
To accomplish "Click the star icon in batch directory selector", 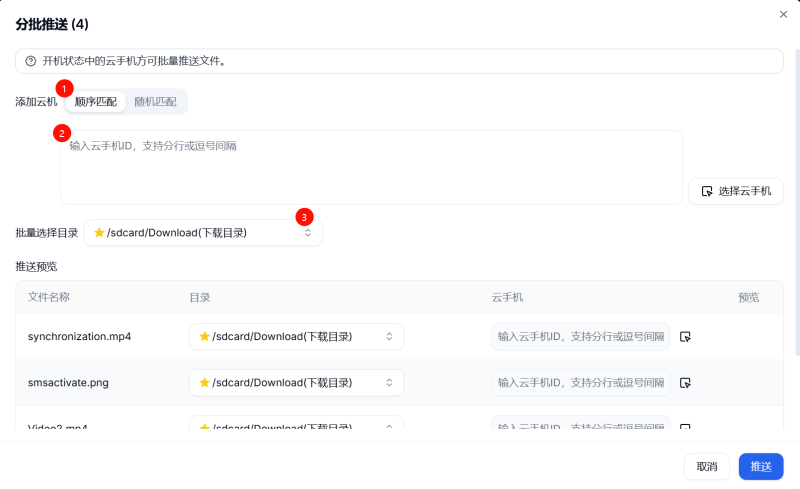I will (x=99, y=233).
